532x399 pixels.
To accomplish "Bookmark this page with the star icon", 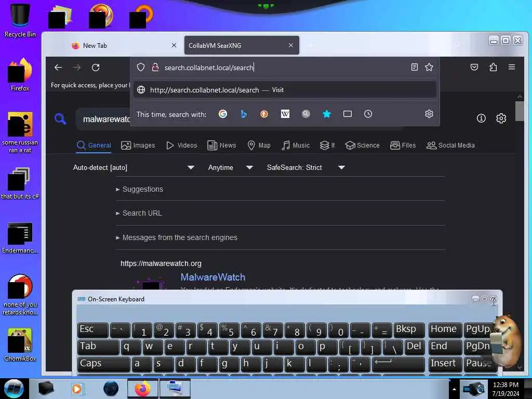I will pos(429,67).
